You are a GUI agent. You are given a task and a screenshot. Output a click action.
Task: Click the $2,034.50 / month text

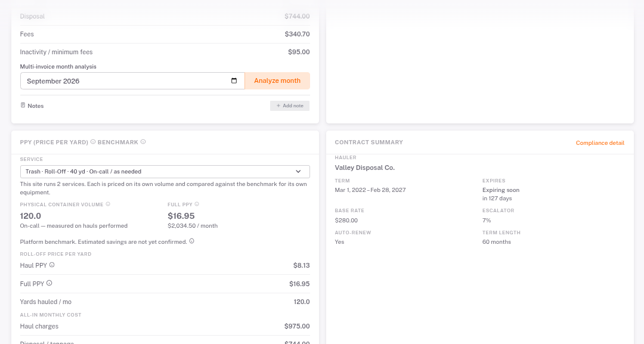click(x=193, y=226)
